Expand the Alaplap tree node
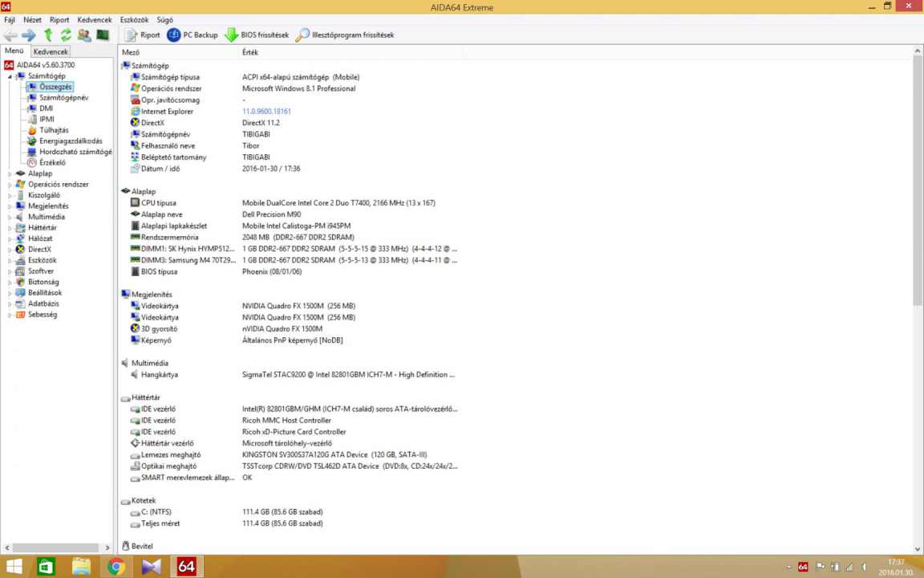The image size is (924, 578). click(x=10, y=173)
